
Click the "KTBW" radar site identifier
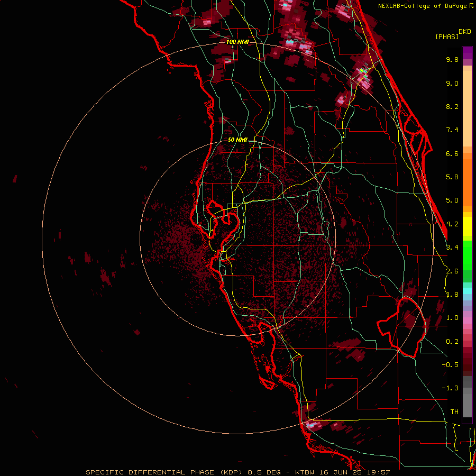305,472
